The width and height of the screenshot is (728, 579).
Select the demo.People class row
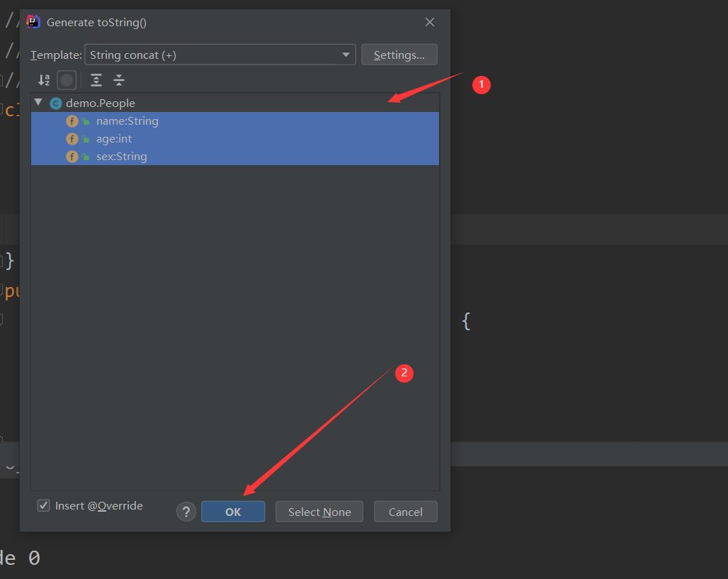coord(235,103)
